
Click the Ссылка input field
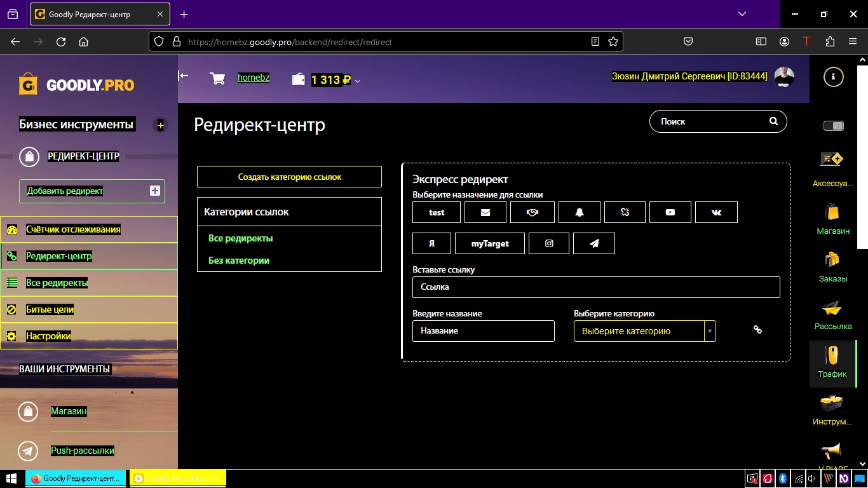(596, 287)
